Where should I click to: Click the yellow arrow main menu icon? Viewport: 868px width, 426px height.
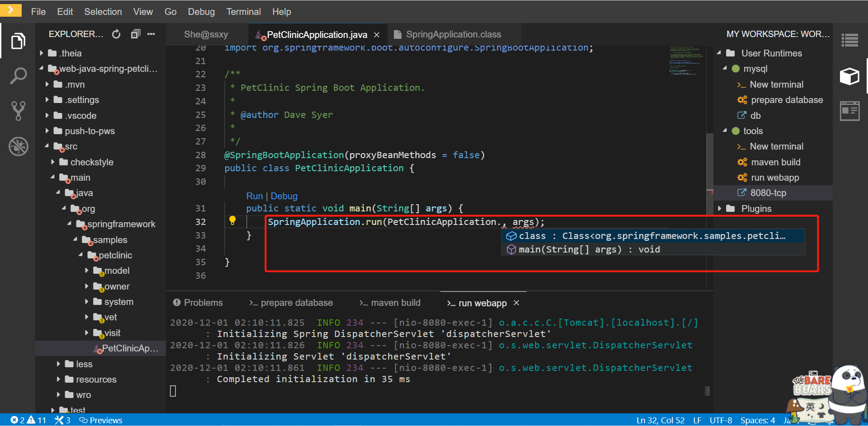click(x=11, y=9)
